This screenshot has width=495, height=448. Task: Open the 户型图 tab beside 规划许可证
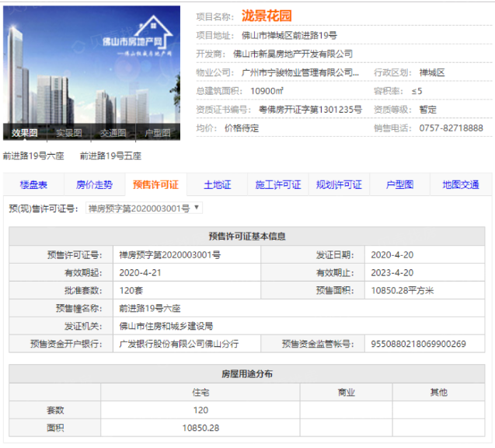(400, 185)
